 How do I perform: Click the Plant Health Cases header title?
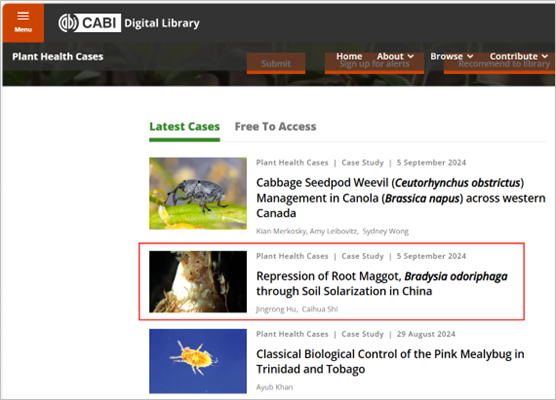tap(58, 57)
